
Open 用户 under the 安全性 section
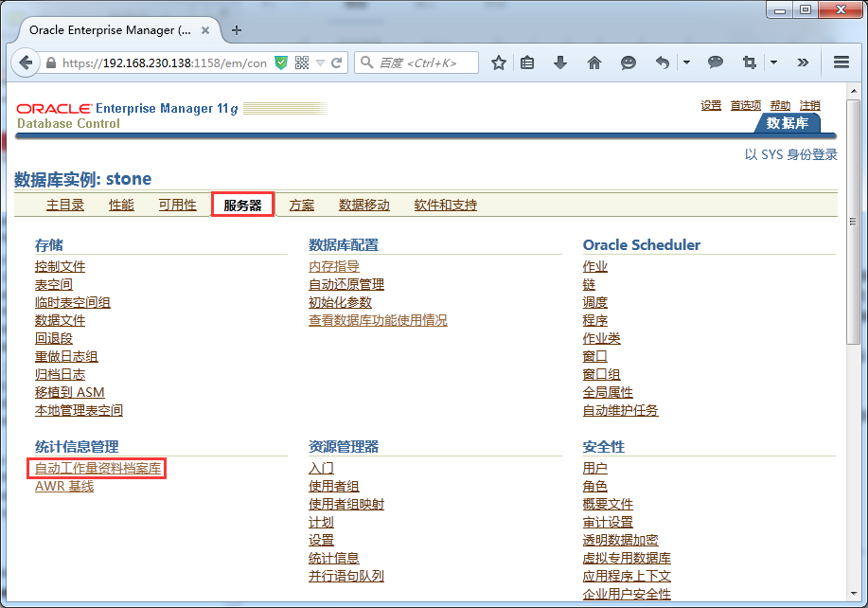[594, 469]
